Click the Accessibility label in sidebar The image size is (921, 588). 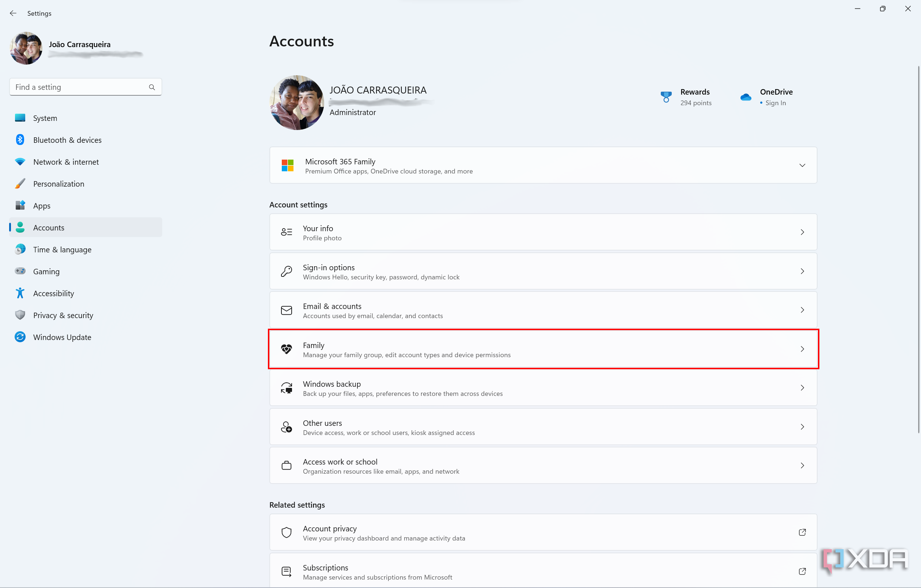click(x=54, y=293)
